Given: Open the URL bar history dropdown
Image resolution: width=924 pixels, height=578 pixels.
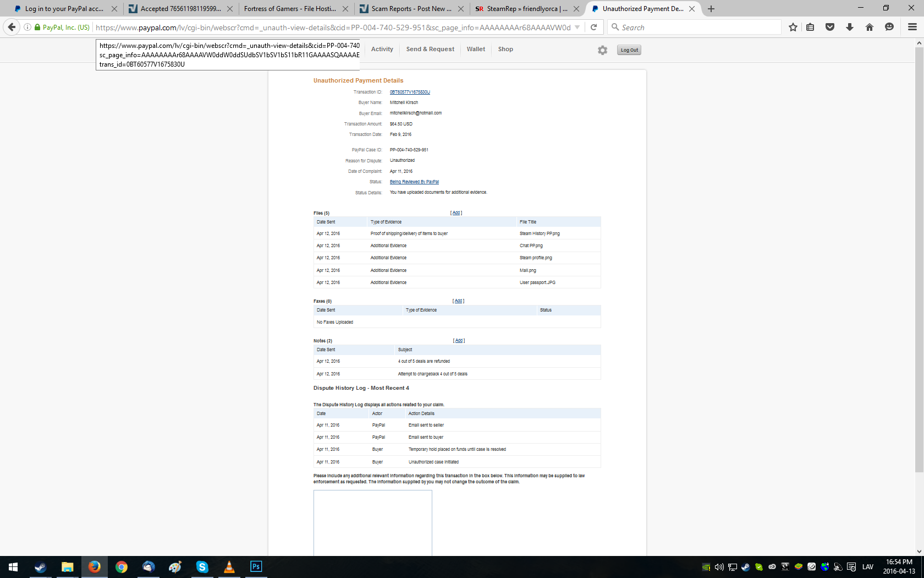Looking at the screenshot, I should pos(577,27).
